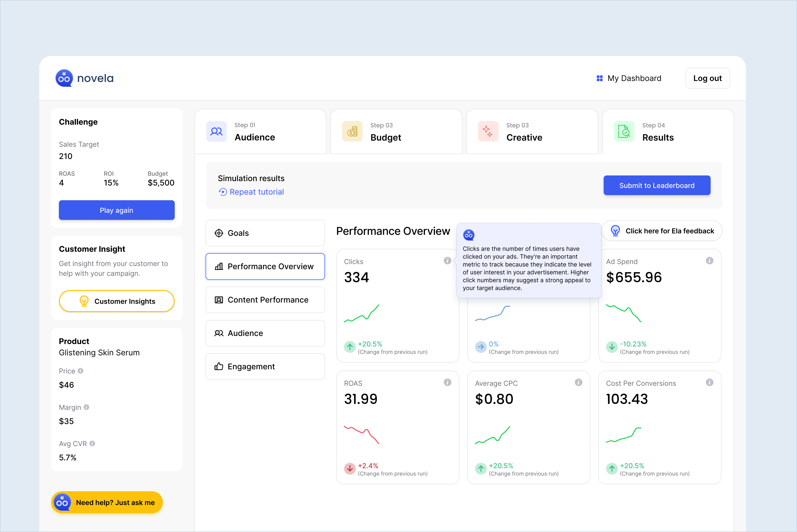Screen dimensions: 797x532
Task: Click the Budget coins step icon
Action: coord(352,131)
